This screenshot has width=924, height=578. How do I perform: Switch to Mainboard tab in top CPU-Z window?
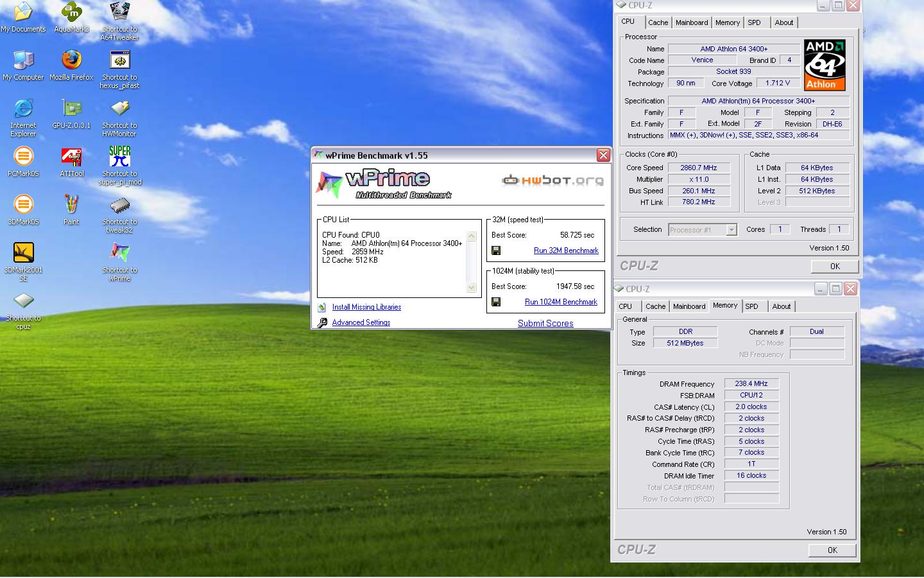pyautogui.click(x=692, y=22)
